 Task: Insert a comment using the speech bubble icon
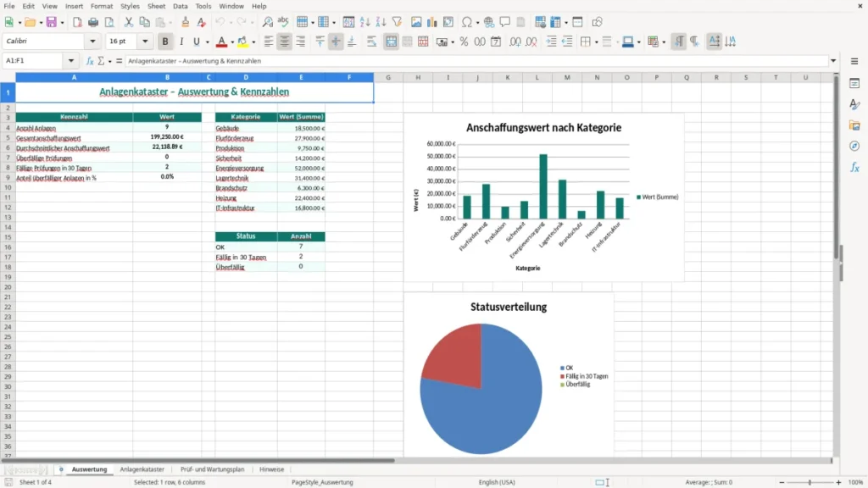tap(505, 22)
